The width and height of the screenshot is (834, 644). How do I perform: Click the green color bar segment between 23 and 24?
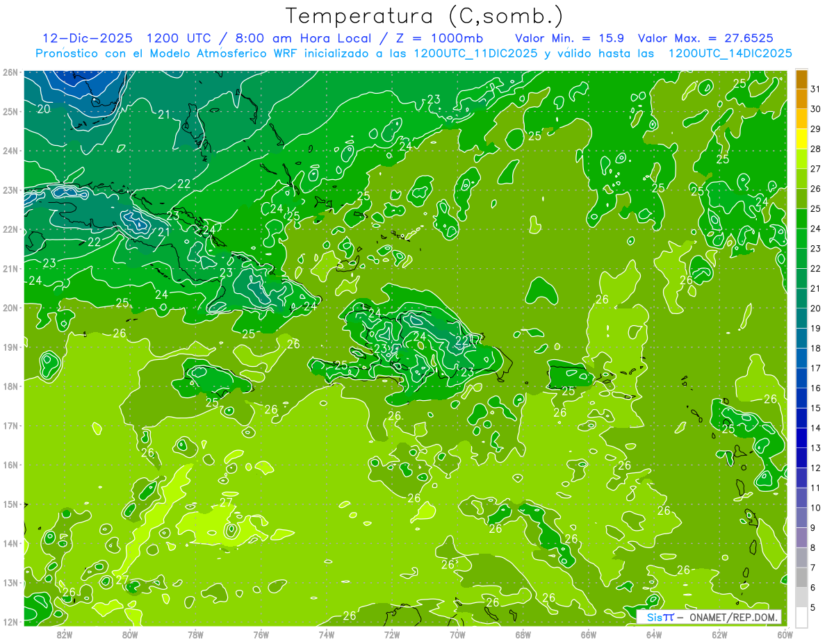(x=801, y=240)
